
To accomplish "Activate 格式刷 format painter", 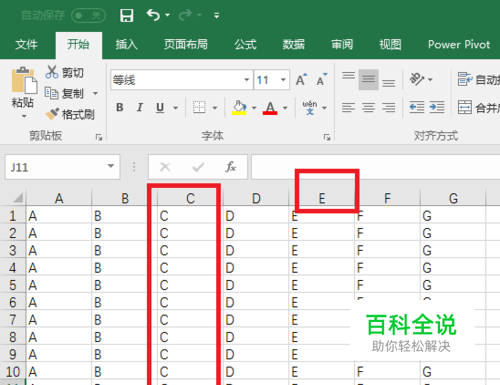I will pos(70,114).
